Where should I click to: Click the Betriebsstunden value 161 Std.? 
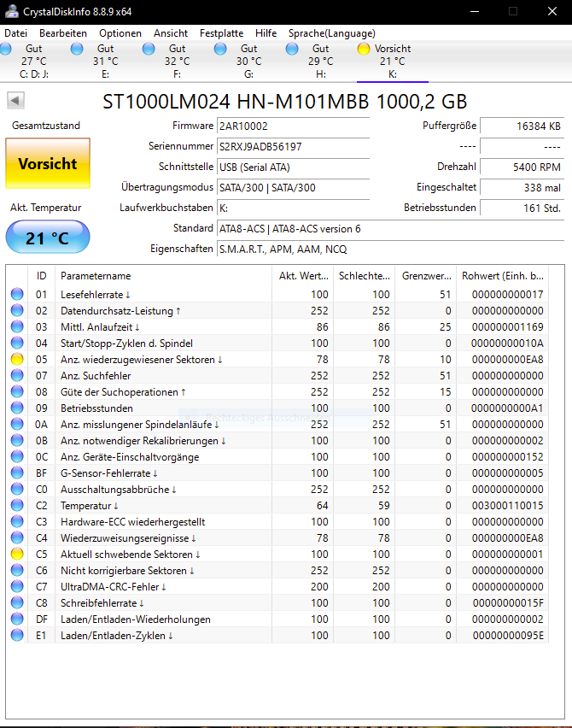pyautogui.click(x=522, y=208)
